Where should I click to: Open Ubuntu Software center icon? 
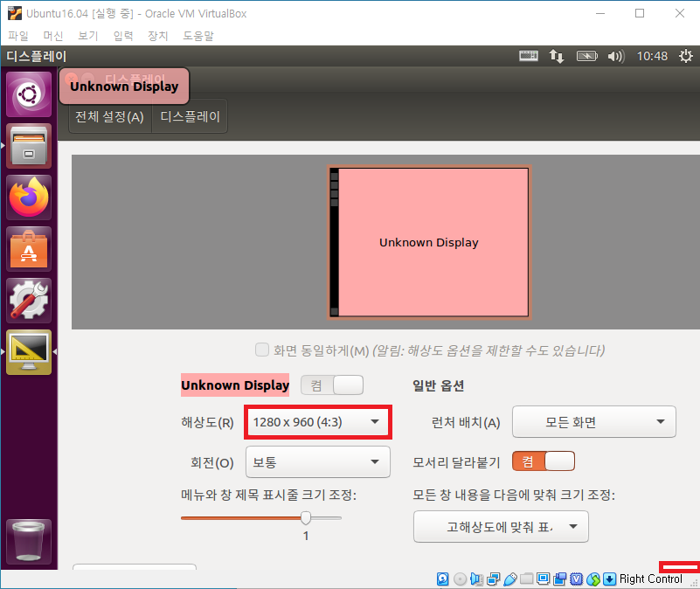coord(29,249)
